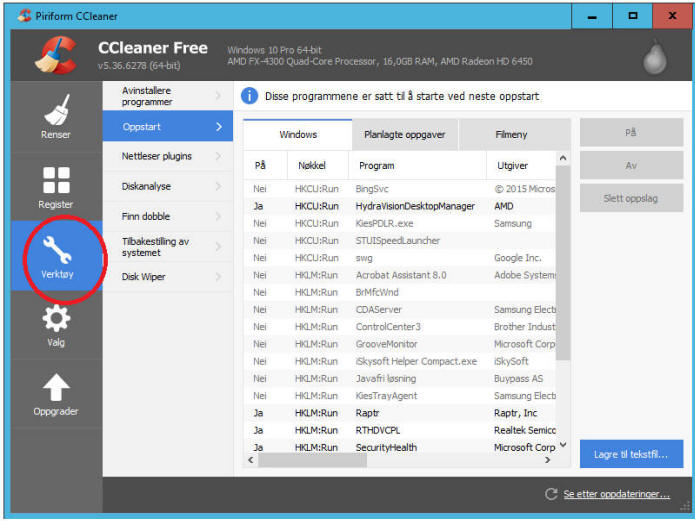Open the Valg gear settings

click(56, 325)
